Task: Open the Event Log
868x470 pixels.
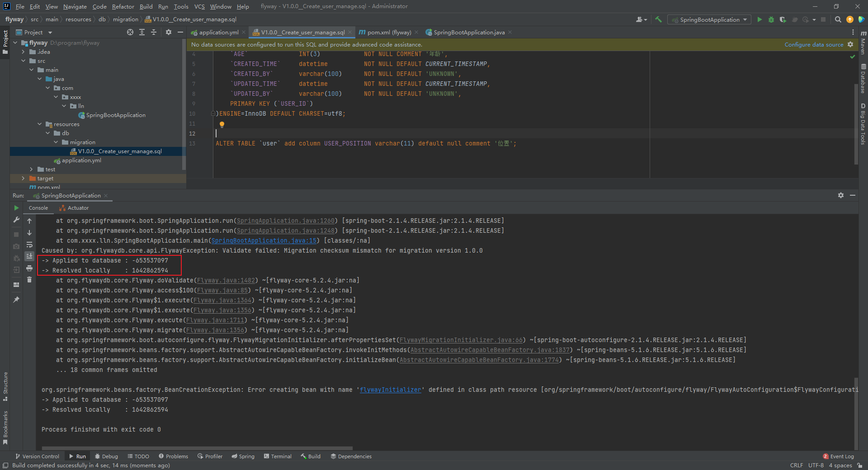Action: coord(841,456)
